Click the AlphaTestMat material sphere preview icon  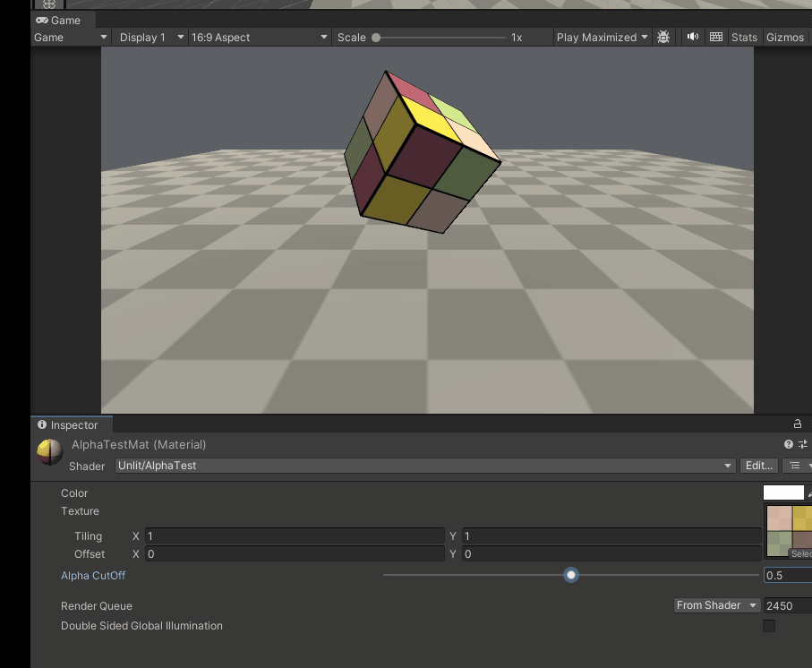click(50, 452)
